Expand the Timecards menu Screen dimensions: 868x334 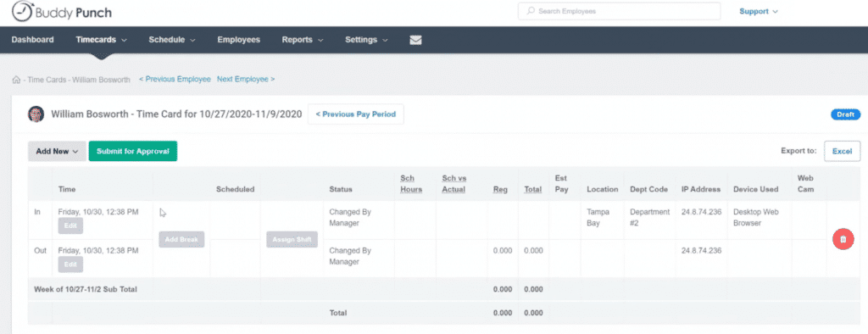tap(102, 40)
